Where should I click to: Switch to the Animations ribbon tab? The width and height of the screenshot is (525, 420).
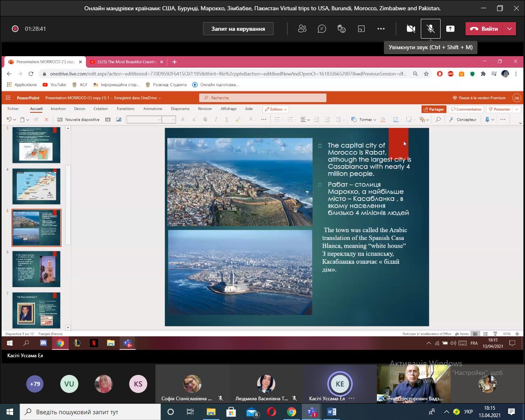click(153, 109)
